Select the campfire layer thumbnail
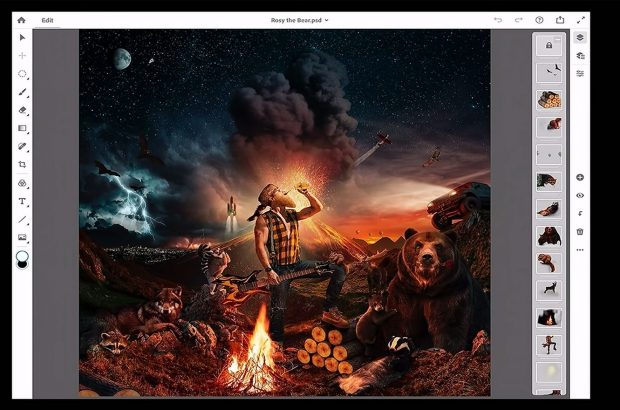Viewport: 620px width, 410px height. pyautogui.click(x=549, y=318)
